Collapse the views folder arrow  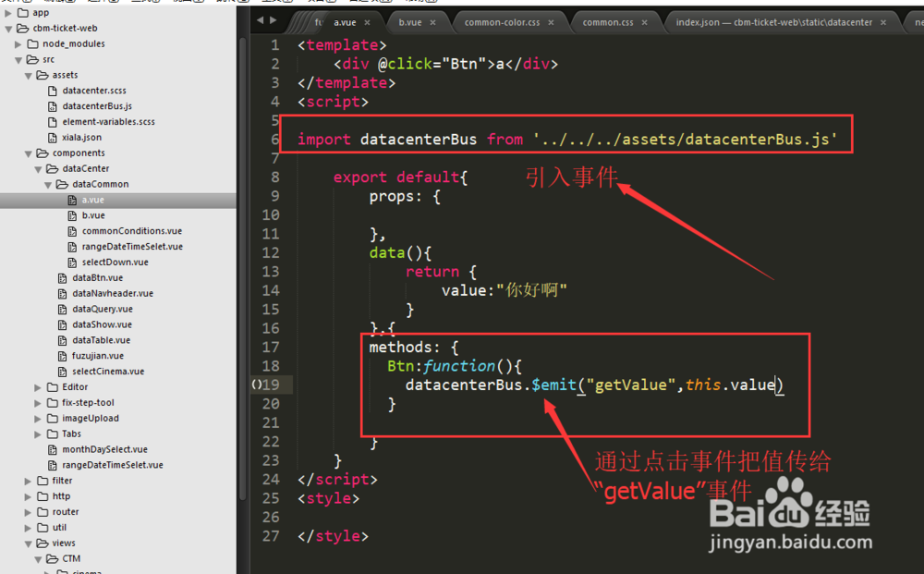pos(28,543)
